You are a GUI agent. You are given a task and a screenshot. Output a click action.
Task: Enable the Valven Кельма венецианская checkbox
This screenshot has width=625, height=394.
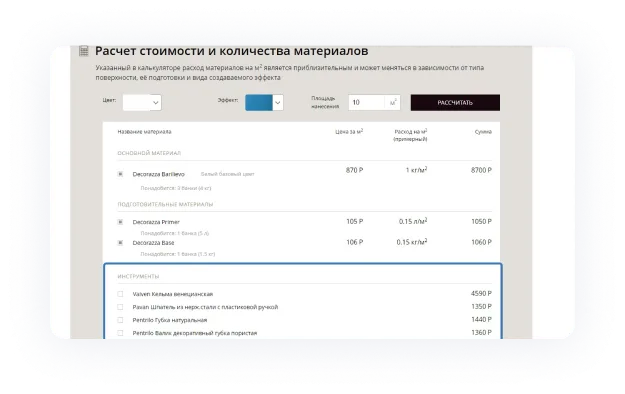[120, 294]
